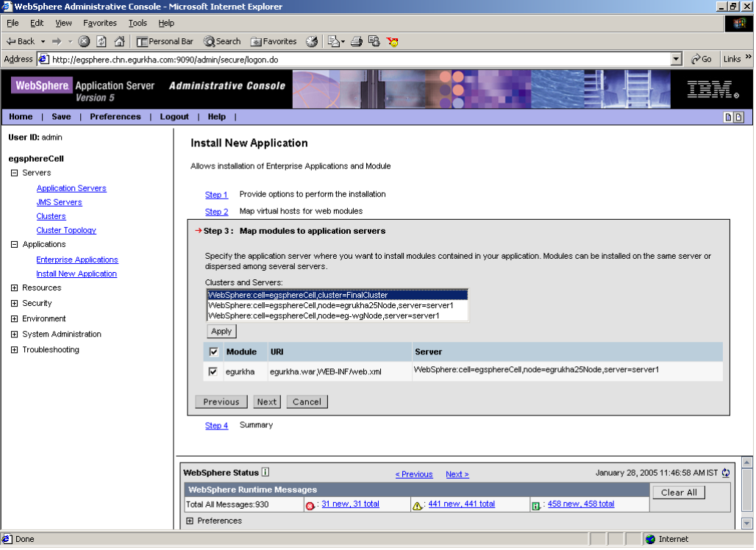Open the Mail button dropdown arrow
The height and width of the screenshot is (550, 756).
click(x=343, y=41)
